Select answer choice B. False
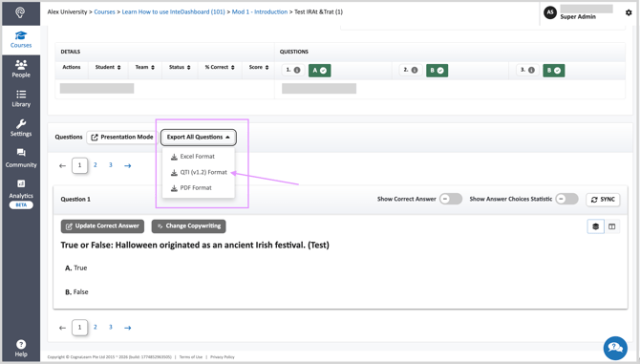 [76, 292]
